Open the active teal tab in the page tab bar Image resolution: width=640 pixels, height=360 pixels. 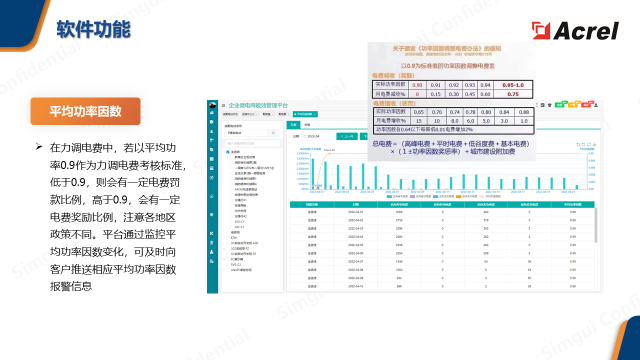[305, 114]
